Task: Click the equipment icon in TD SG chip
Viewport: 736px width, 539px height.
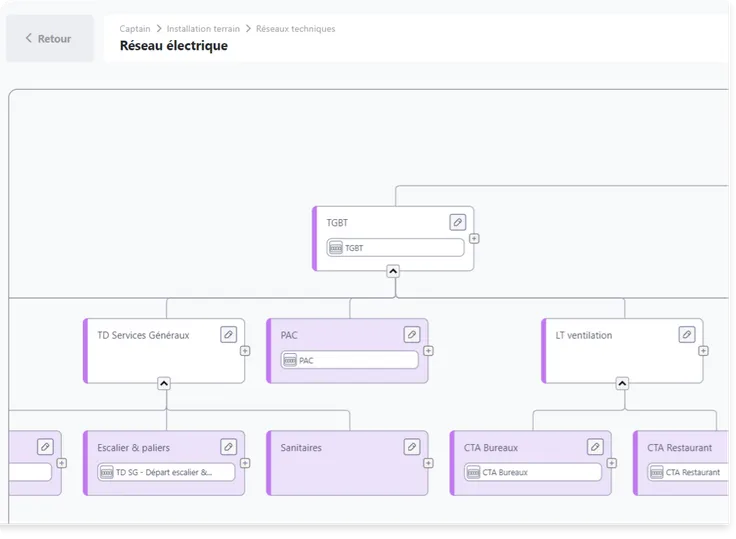Action: point(107,472)
